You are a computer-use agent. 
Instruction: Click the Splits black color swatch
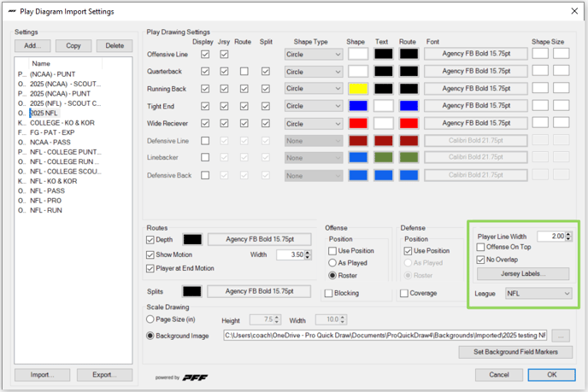click(192, 291)
